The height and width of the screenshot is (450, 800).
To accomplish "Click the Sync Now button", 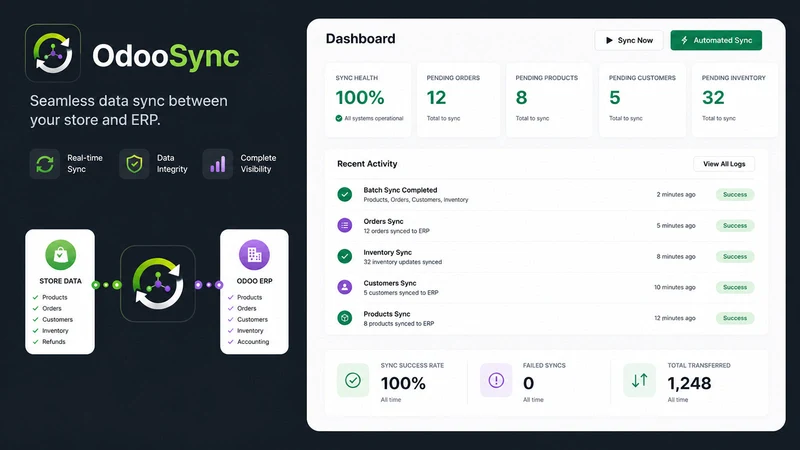I will point(629,40).
